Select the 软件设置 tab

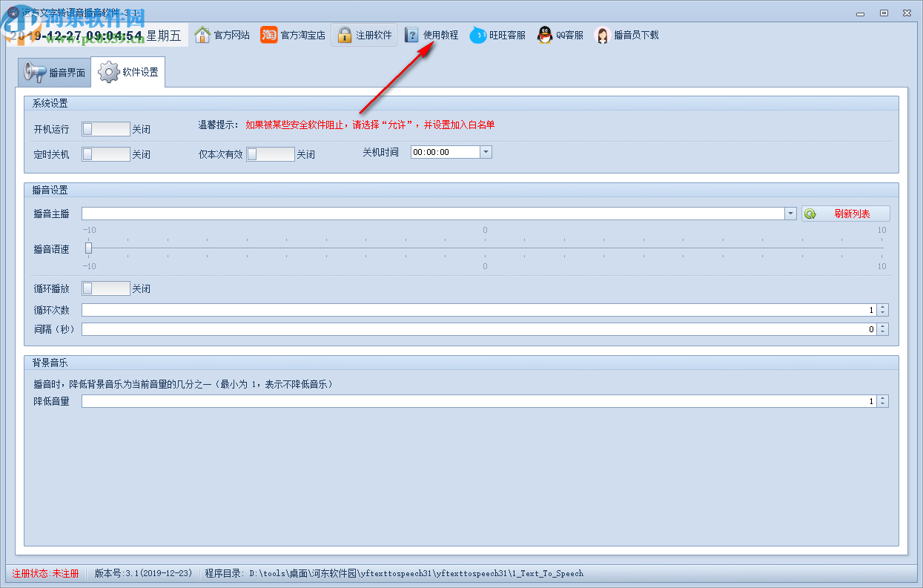pyautogui.click(x=128, y=72)
